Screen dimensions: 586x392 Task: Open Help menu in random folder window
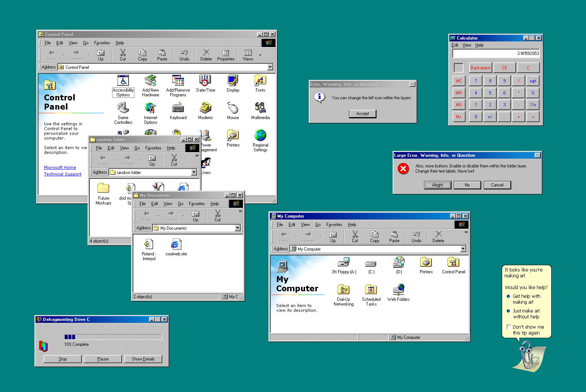tap(171, 148)
